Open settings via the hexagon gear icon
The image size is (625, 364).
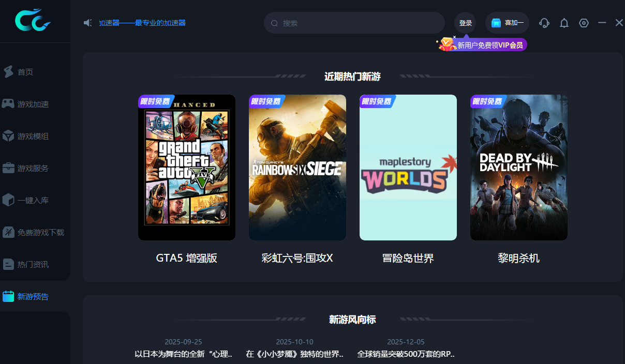pos(584,23)
